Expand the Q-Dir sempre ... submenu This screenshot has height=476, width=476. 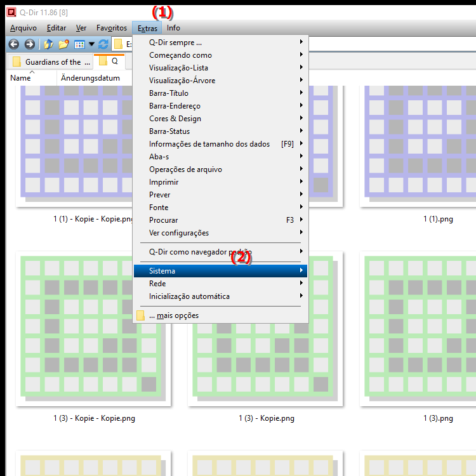(220, 42)
